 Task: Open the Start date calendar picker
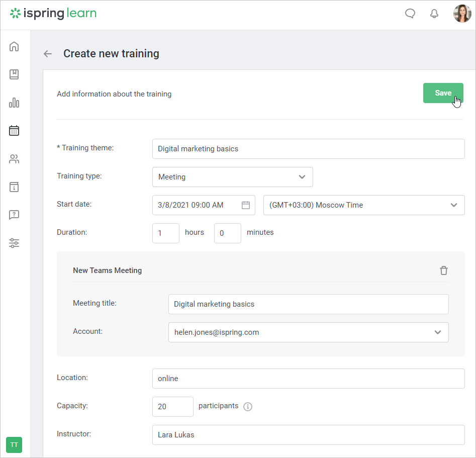[x=246, y=205]
